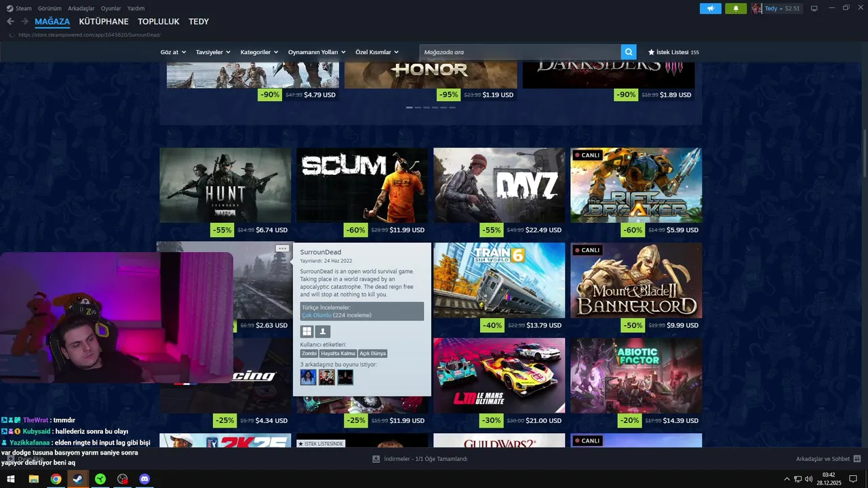Click the Zombi tag

(309, 353)
